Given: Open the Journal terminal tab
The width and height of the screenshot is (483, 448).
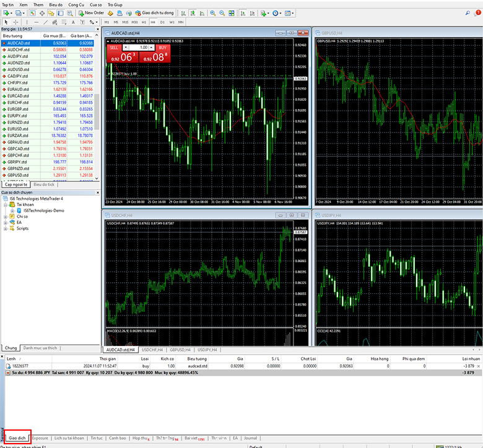Looking at the screenshot, I should click(250, 438).
